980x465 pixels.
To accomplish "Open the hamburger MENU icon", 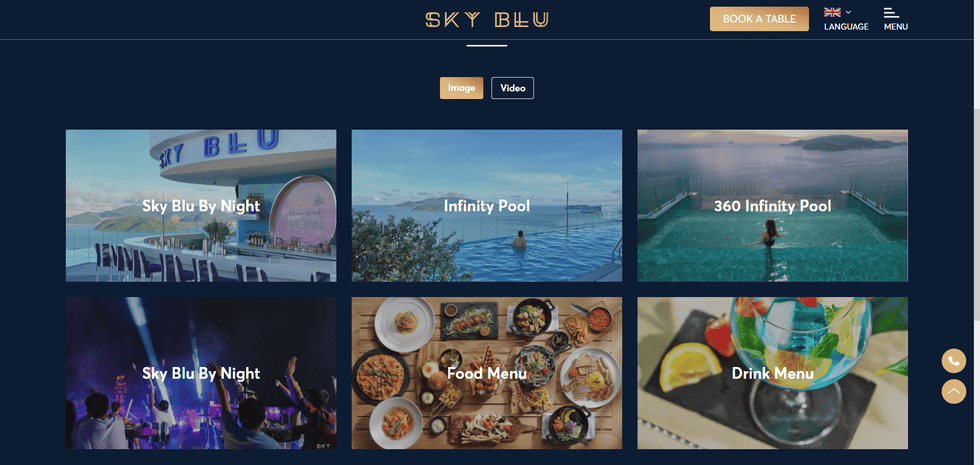I will tap(891, 12).
